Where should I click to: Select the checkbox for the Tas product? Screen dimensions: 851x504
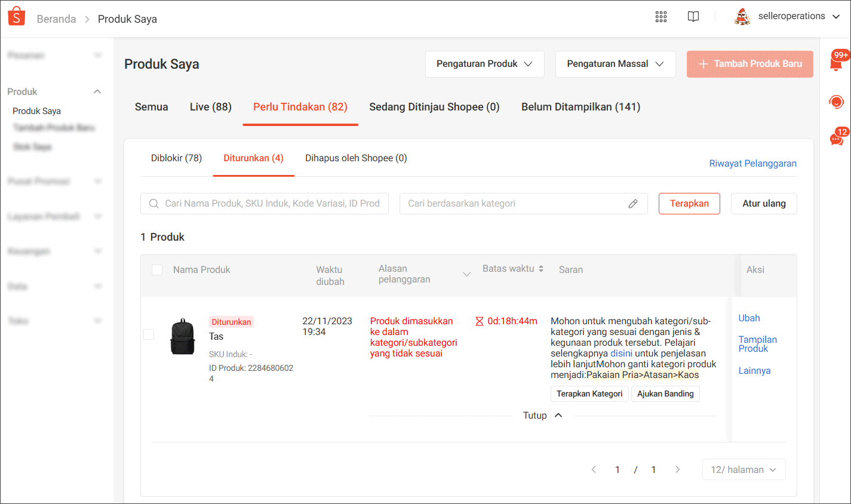tap(149, 334)
